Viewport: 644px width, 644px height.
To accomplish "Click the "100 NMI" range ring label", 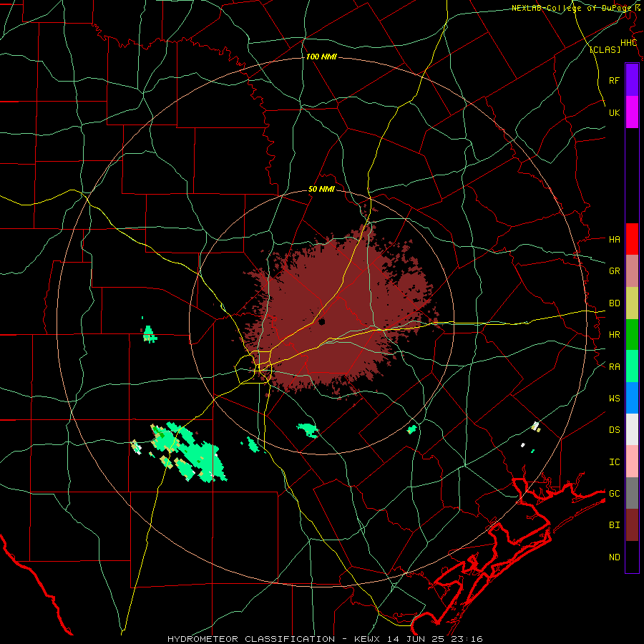I will 321,57.
